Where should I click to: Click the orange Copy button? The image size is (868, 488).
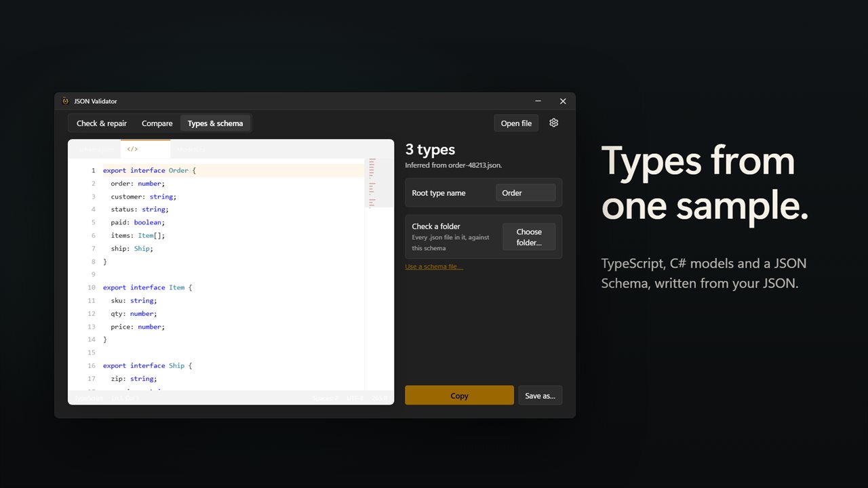point(459,395)
